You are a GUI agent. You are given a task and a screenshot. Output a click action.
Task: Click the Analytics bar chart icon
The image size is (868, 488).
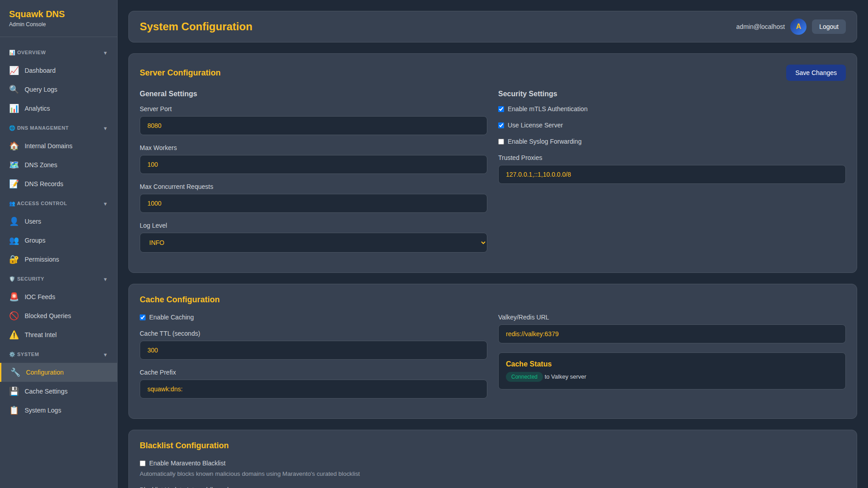coord(14,108)
